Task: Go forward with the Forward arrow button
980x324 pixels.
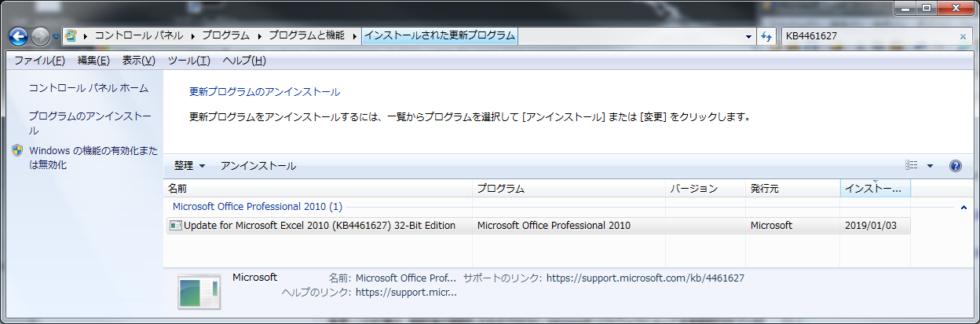Action: pyautogui.click(x=40, y=36)
